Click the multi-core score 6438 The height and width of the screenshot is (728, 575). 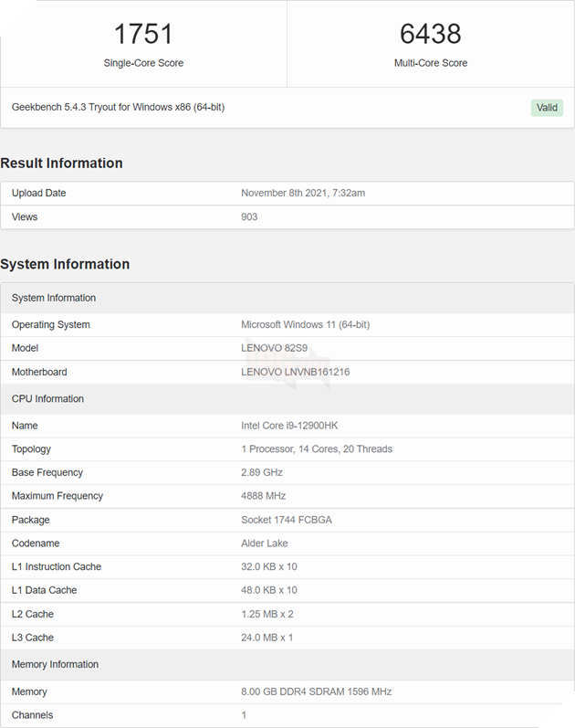pyautogui.click(x=431, y=34)
